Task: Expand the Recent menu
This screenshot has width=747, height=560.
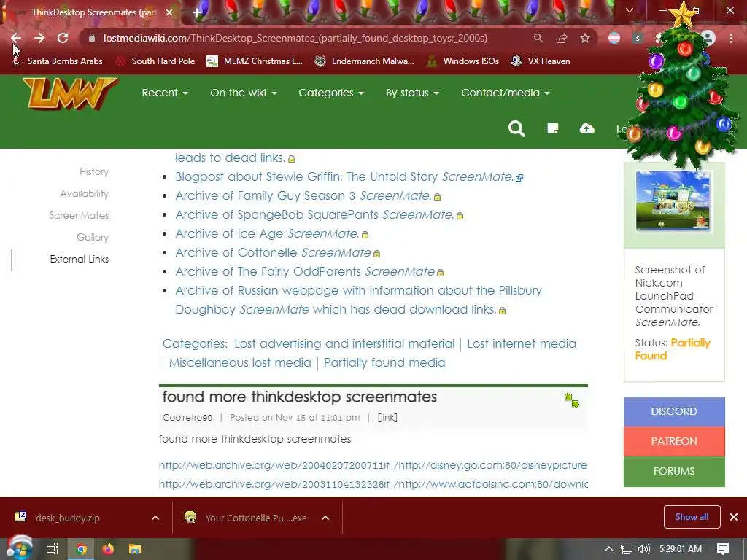Action: (165, 93)
